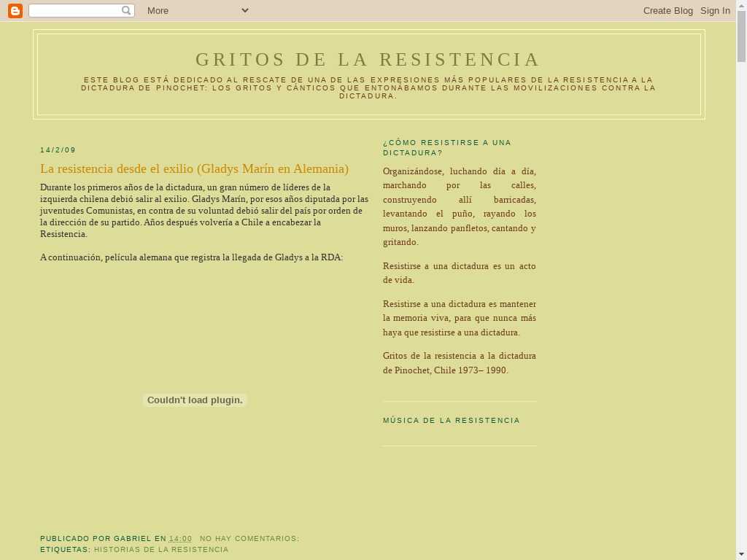Open post titled La resistencia desde el exilio

click(194, 168)
